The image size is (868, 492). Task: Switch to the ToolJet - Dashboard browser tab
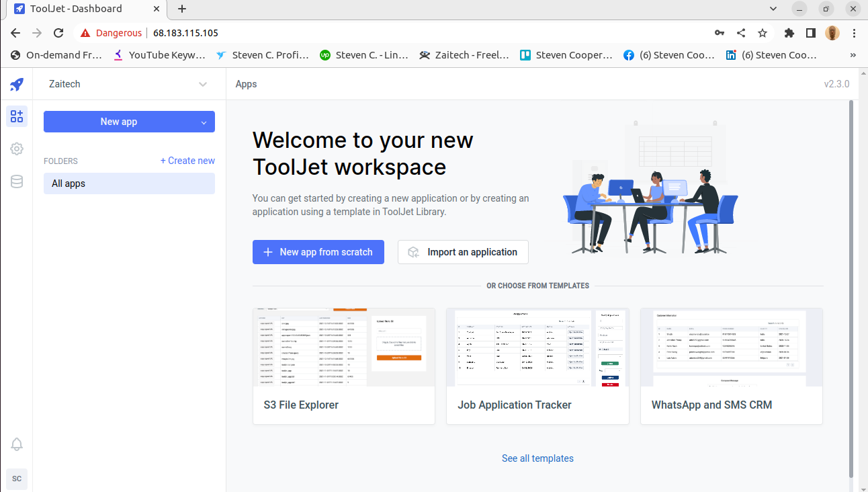coord(81,9)
